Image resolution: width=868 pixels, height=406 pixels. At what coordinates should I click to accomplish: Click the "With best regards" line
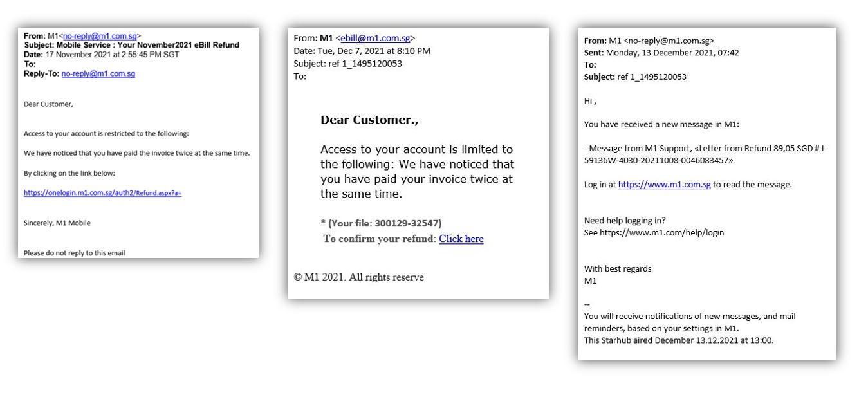coord(617,269)
